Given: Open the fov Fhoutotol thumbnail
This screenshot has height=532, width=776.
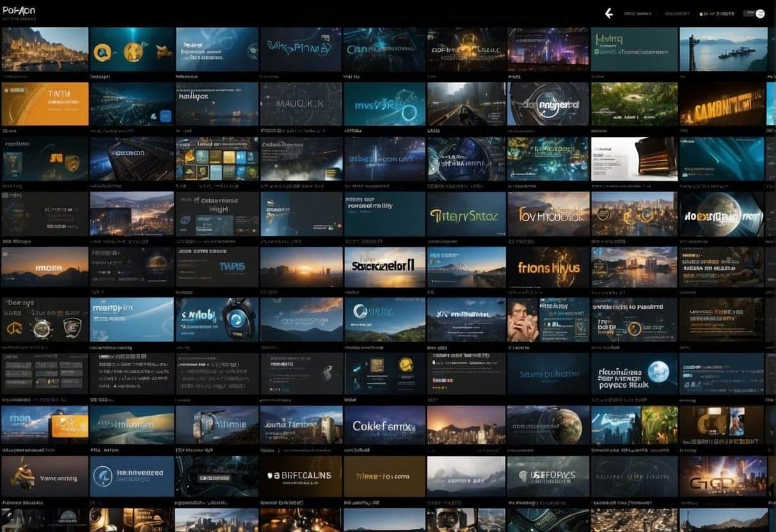Looking at the screenshot, I should pos(548,214).
